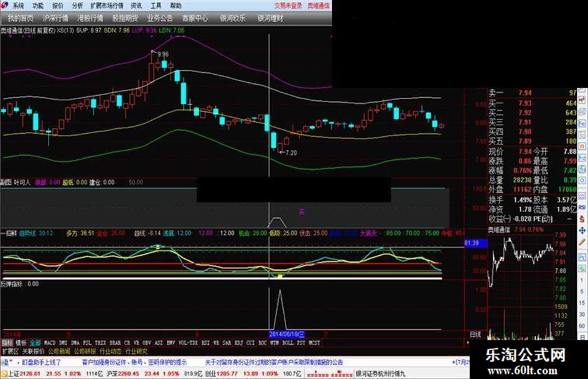588x379 pixels.
Task: Select the 5 minute period button
Action: point(582,291)
